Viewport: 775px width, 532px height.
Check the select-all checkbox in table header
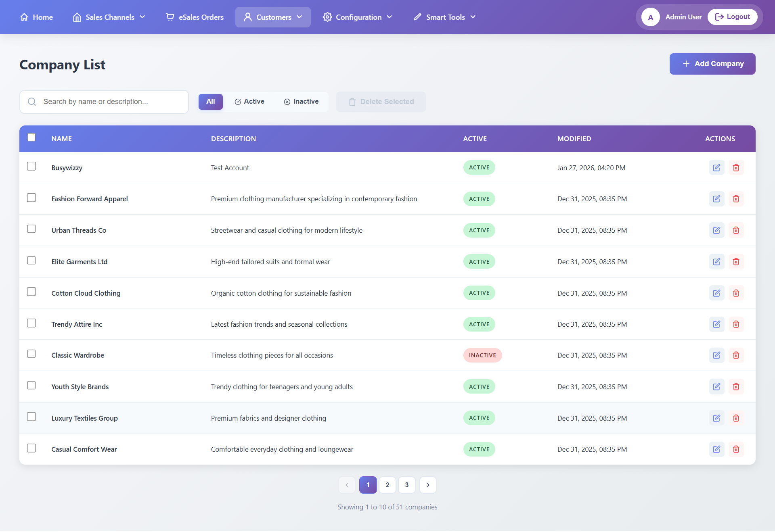[31, 138]
